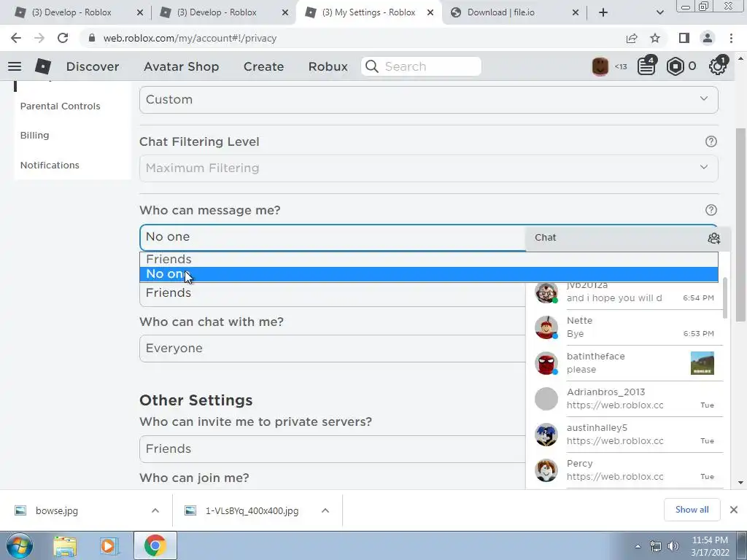Click the chat list scrollbar thumb
The height and width of the screenshot is (560, 747).
click(x=725, y=298)
